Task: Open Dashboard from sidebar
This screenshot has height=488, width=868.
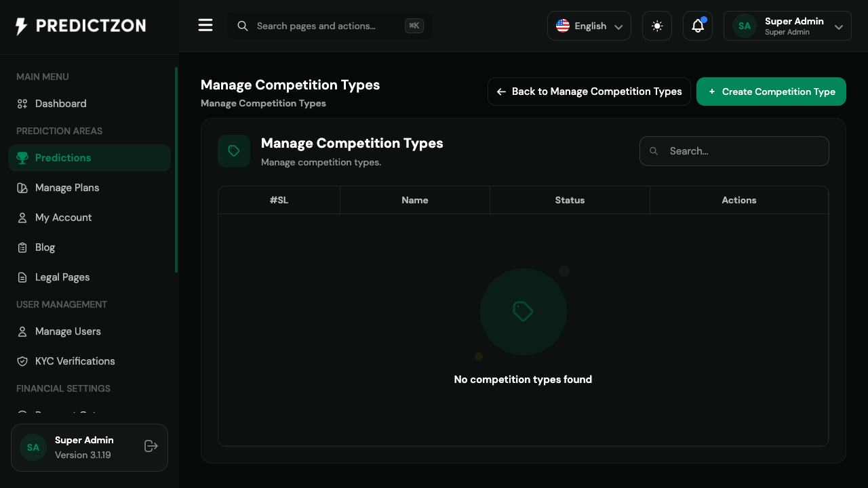Action: click(x=90, y=104)
